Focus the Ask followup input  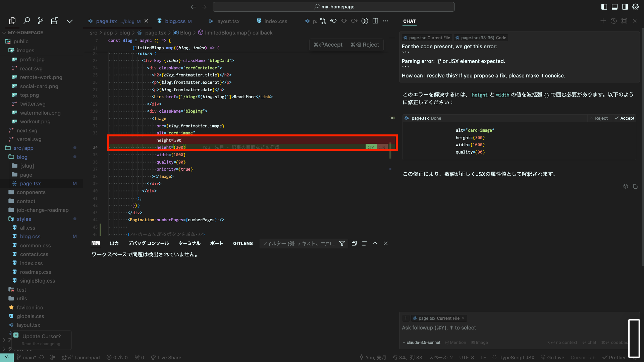click(x=513, y=328)
